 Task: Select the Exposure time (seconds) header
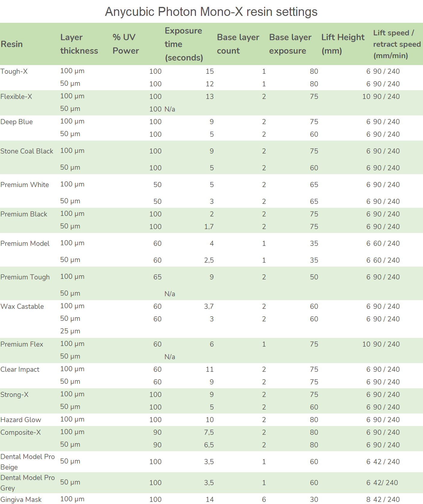[x=184, y=44]
